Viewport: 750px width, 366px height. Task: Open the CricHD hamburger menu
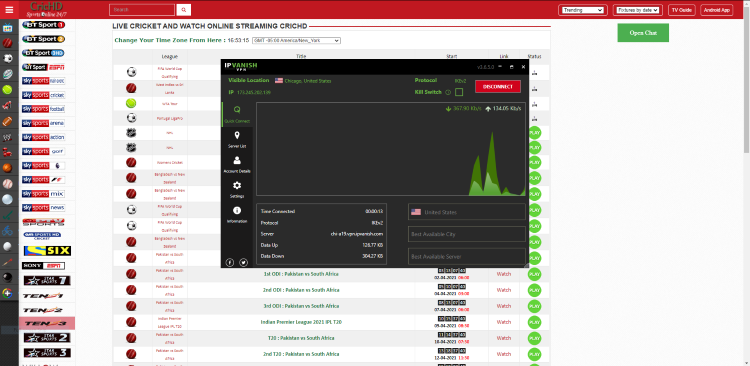(9, 10)
